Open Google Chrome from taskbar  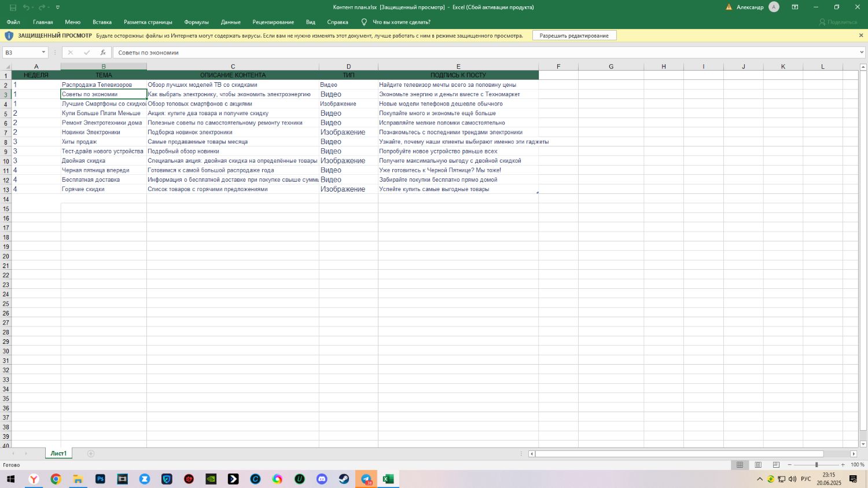pos(56,479)
